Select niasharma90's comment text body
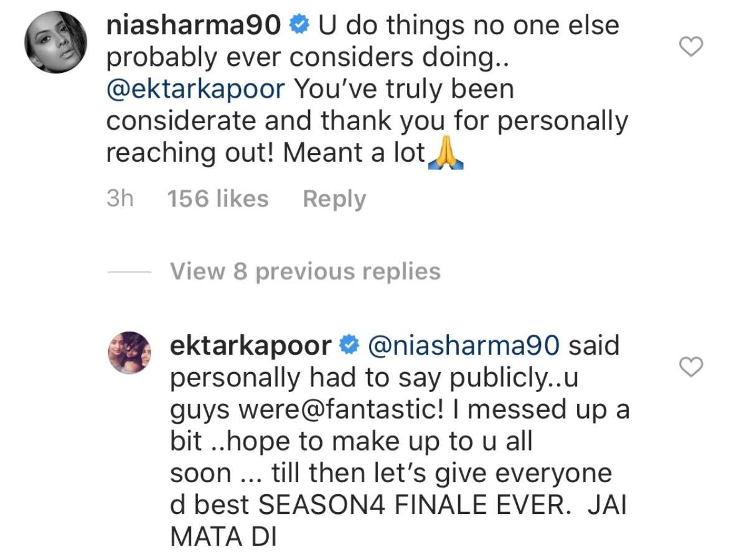This screenshot has height=560, width=747. [367, 90]
